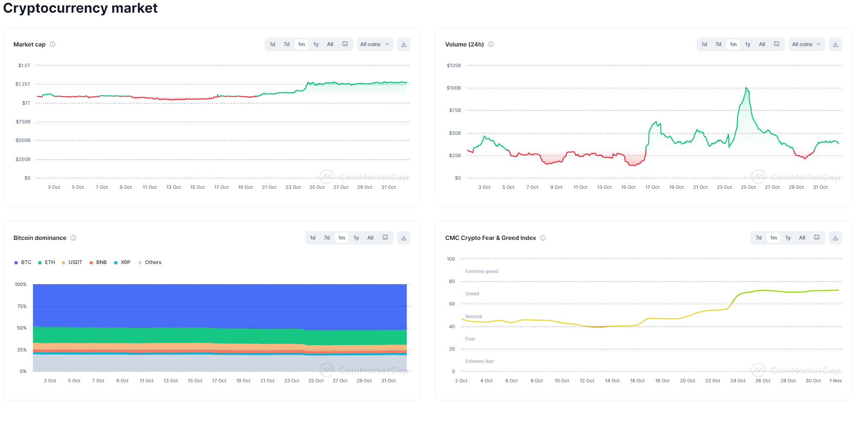Download the Volume (24h) chart
The width and height of the screenshot is (868, 422).
click(x=835, y=44)
